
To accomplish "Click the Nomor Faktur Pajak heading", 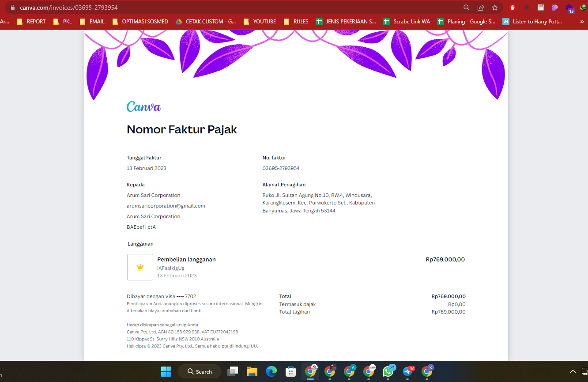I will (182, 129).
